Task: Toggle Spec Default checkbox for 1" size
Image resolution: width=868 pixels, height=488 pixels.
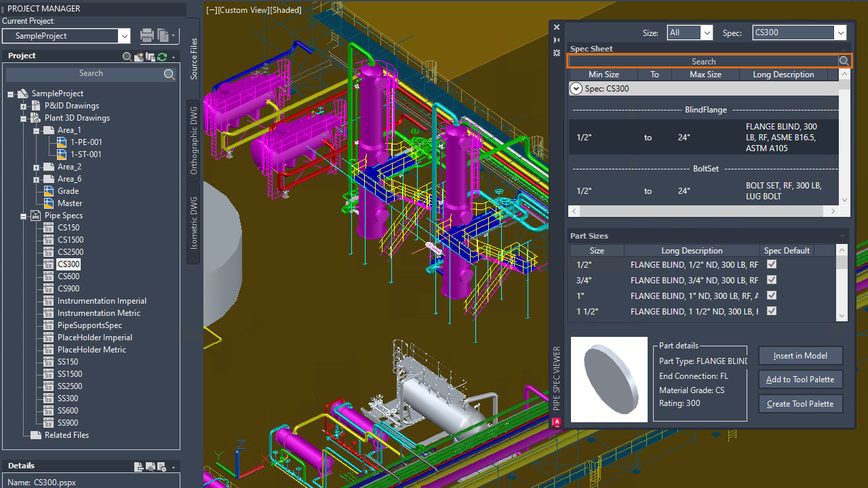Action: 771,296
